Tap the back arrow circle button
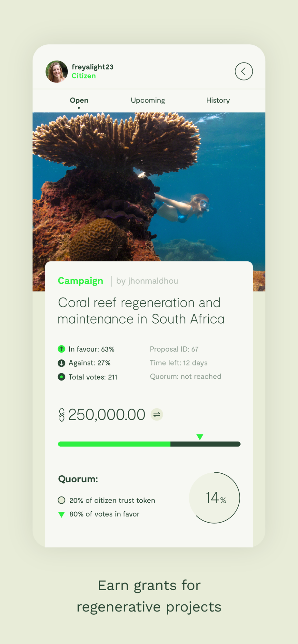Image resolution: width=298 pixels, height=644 pixels. tap(243, 71)
